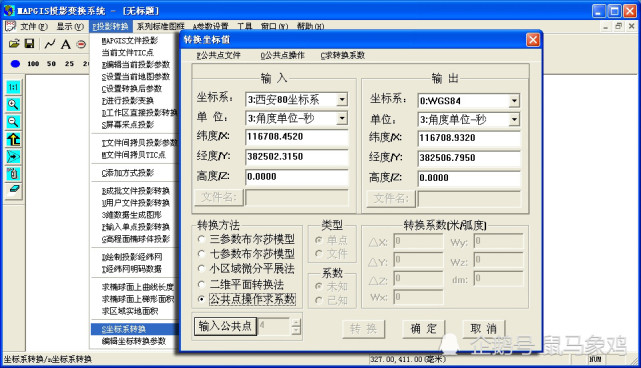The height and width of the screenshot is (368, 641).
Task: Click the stepper next to 输入公共点
Action: click(x=296, y=327)
